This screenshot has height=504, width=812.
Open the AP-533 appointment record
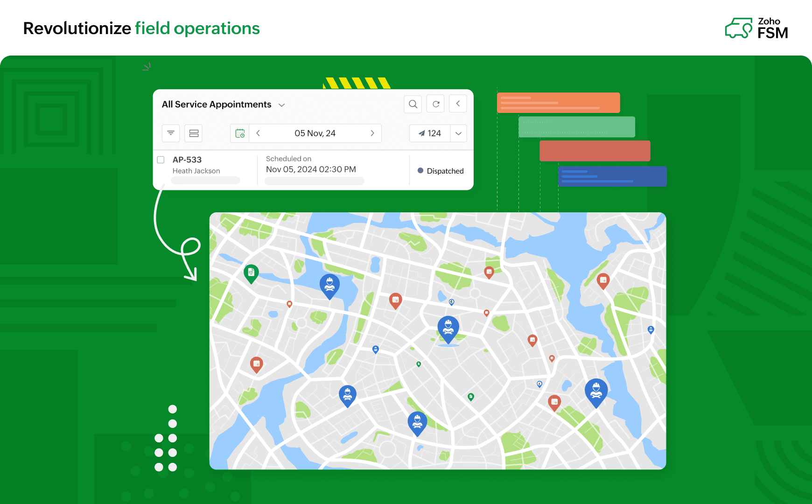(186, 160)
